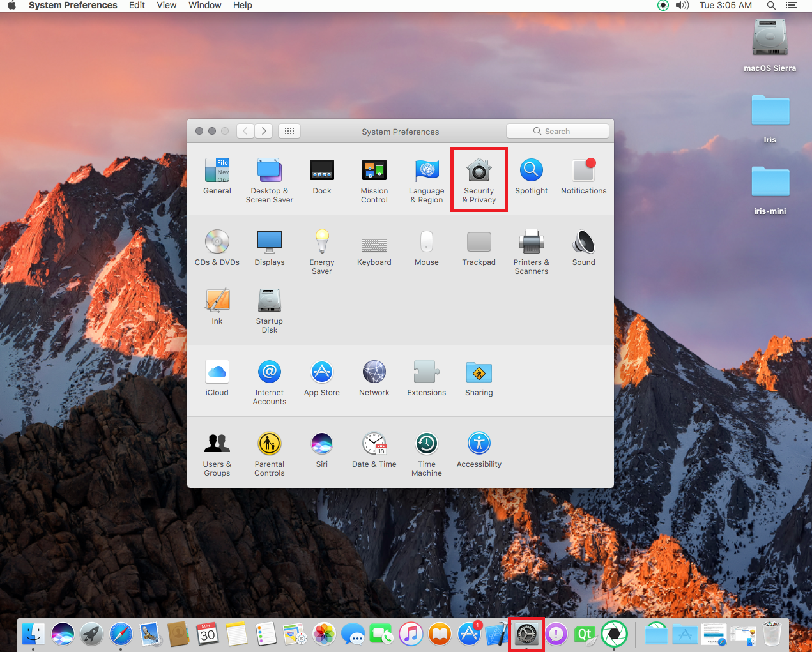
Task: Open Siri preferences pane
Action: tap(322, 450)
